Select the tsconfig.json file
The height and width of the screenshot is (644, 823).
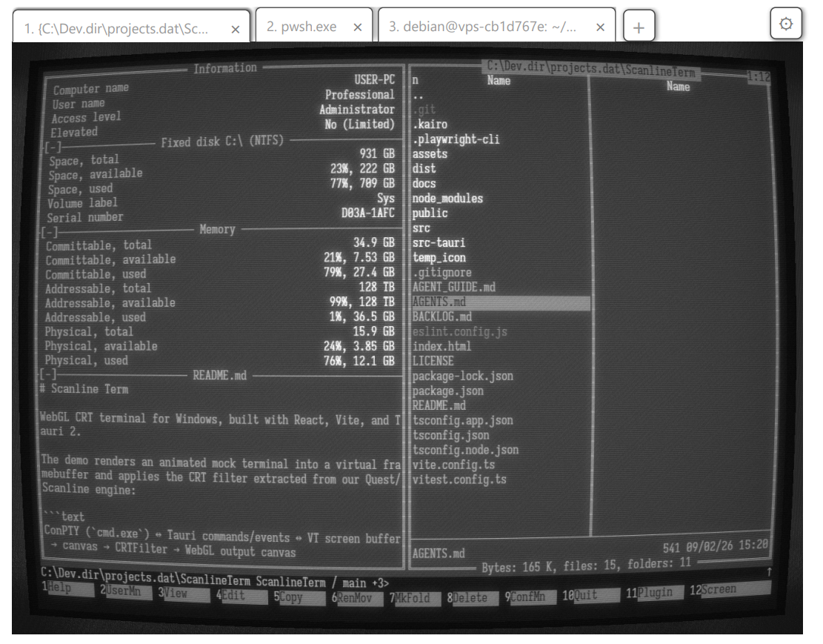[x=451, y=435]
